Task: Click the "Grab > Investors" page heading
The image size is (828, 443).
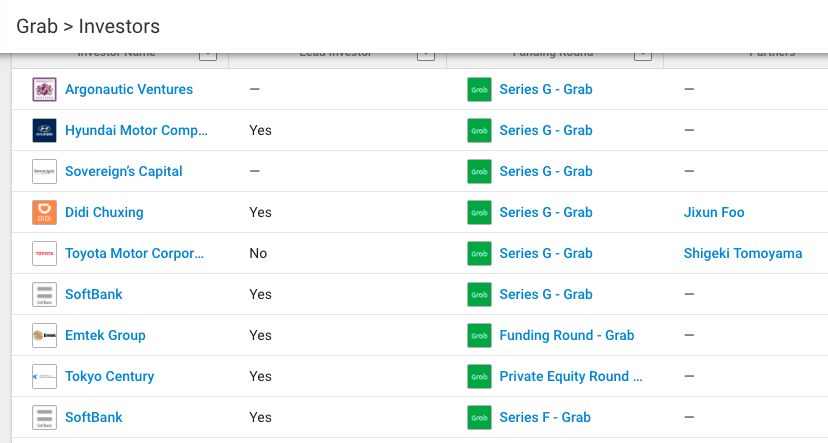Action: point(88,26)
